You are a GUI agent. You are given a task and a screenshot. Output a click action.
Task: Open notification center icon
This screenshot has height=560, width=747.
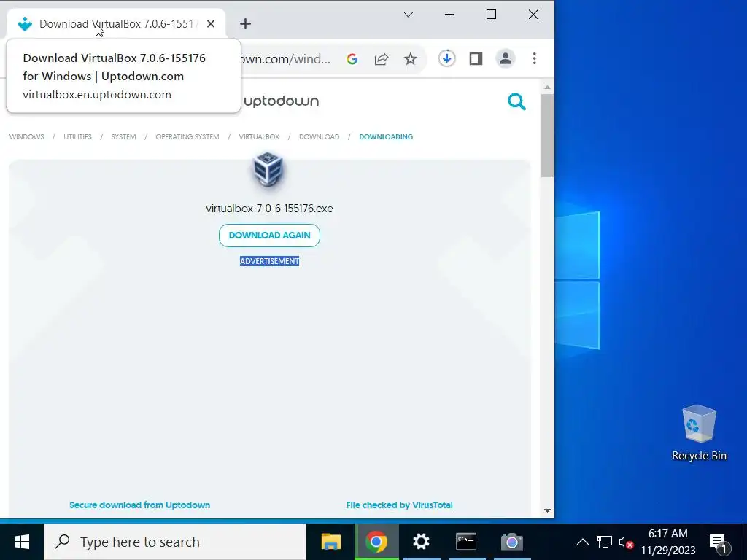719,542
